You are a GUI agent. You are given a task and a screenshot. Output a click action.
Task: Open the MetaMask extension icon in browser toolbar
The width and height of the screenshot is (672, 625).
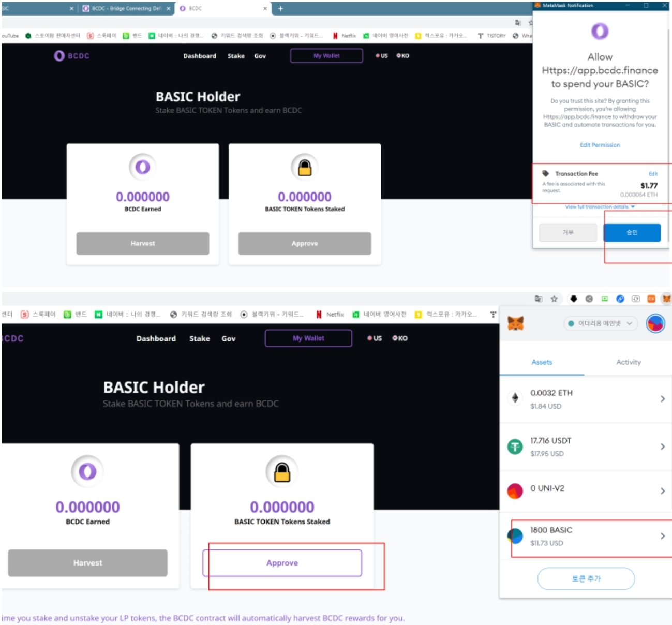pos(667,299)
